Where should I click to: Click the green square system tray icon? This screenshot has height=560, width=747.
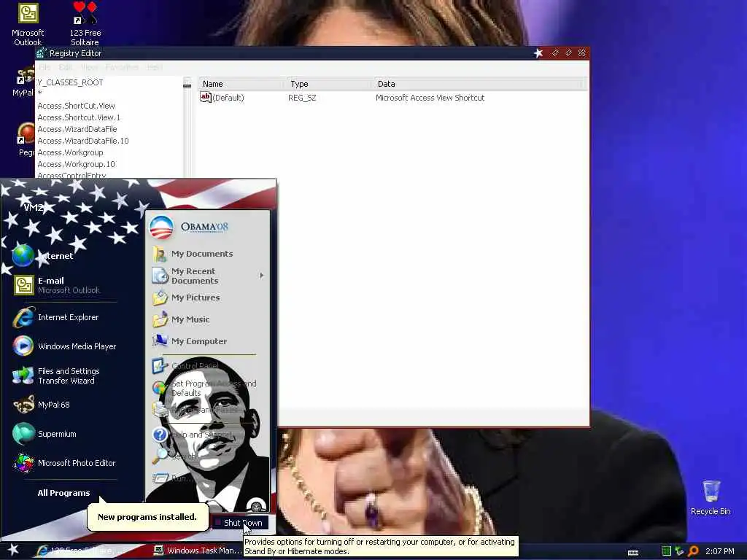pos(667,551)
